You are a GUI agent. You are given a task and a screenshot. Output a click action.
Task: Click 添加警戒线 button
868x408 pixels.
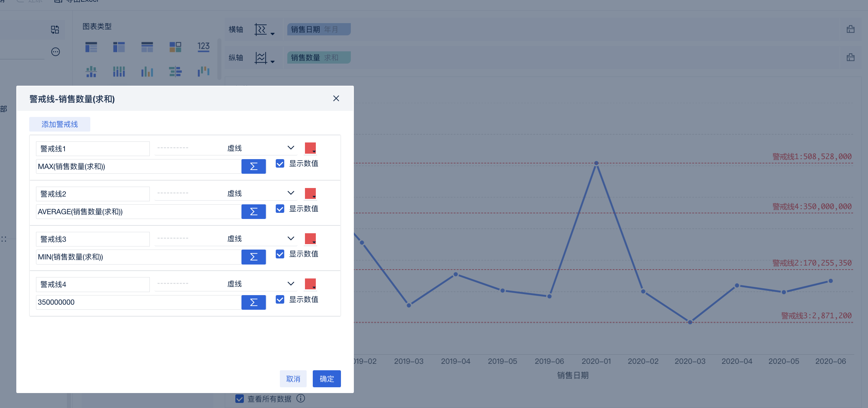(60, 124)
